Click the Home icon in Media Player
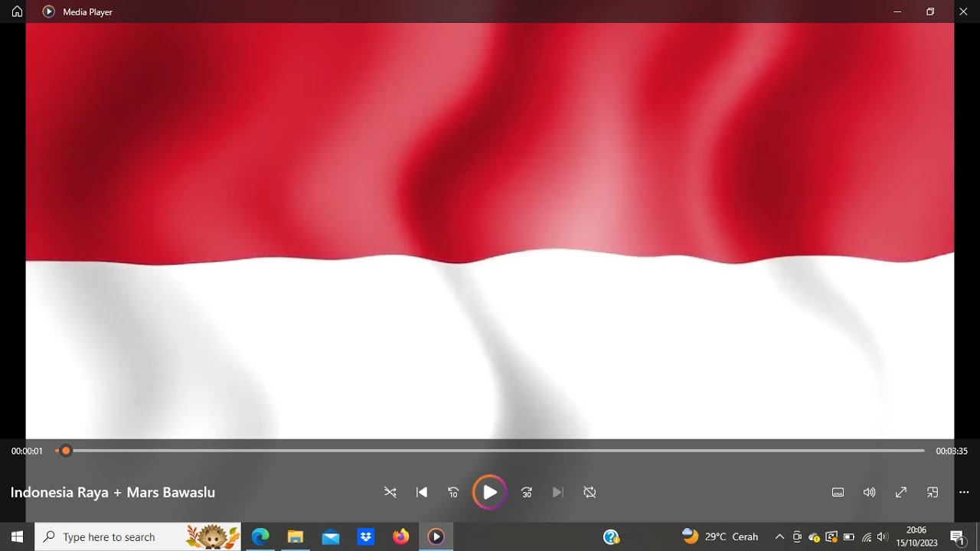The image size is (980, 551). point(17,11)
